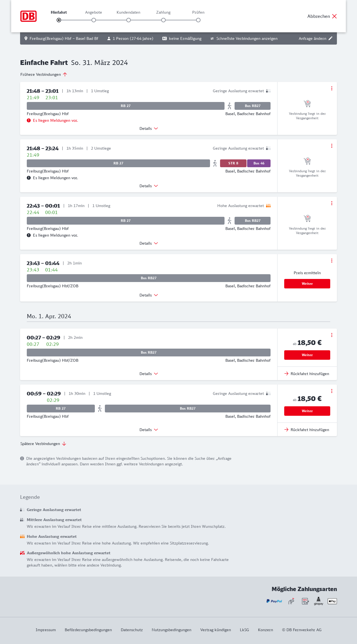Select the Angebote step circle
Image resolution: width=357 pixels, height=644 pixels.
[94, 20]
